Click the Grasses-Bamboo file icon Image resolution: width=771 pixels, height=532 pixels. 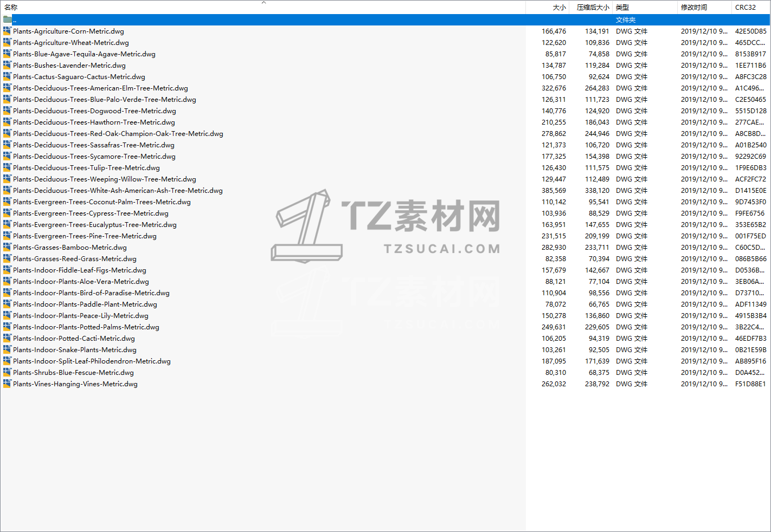(7, 248)
